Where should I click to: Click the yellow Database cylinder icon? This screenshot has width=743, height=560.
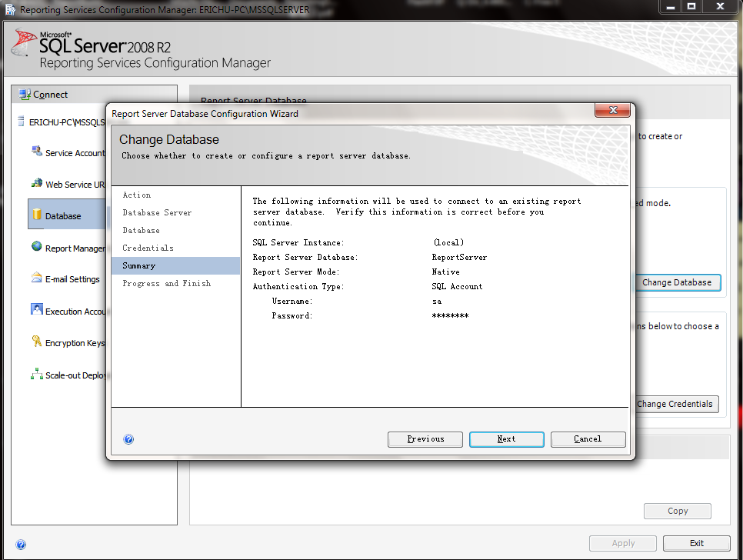[37, 215]
